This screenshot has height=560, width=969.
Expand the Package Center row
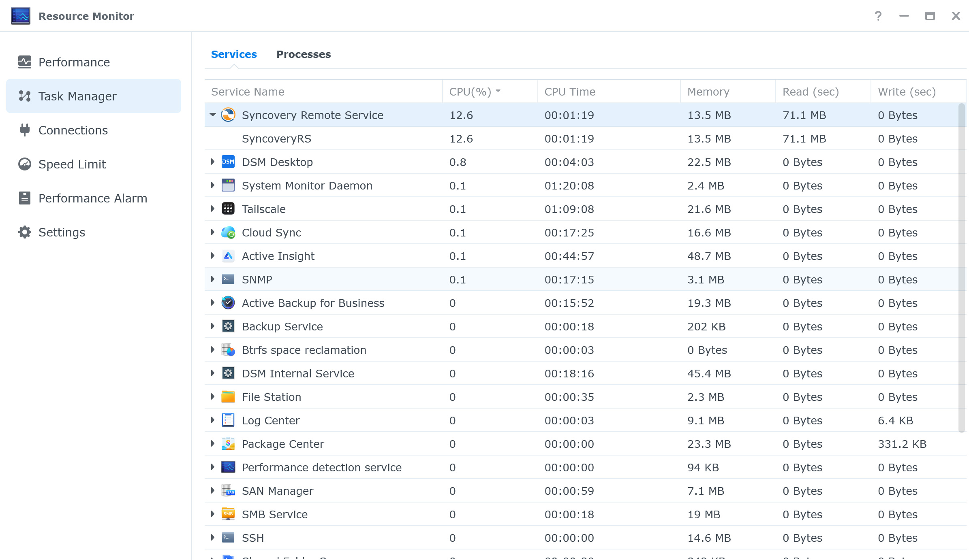click(213, 444)
